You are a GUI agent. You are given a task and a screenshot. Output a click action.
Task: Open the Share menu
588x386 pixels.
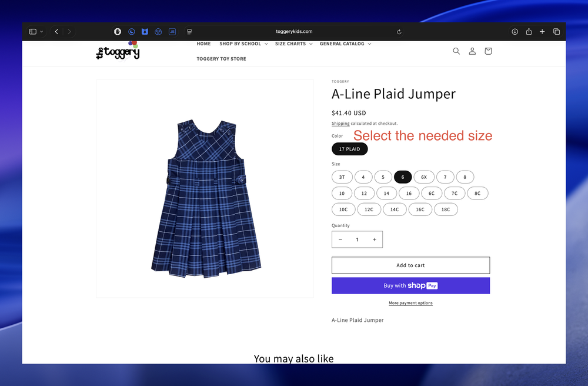[529, 32]
